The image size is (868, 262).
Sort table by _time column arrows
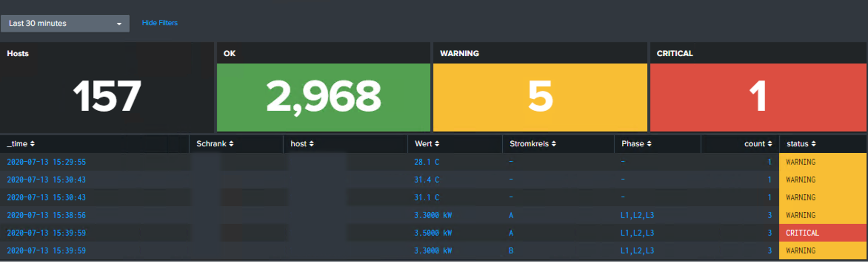point(32,144)
